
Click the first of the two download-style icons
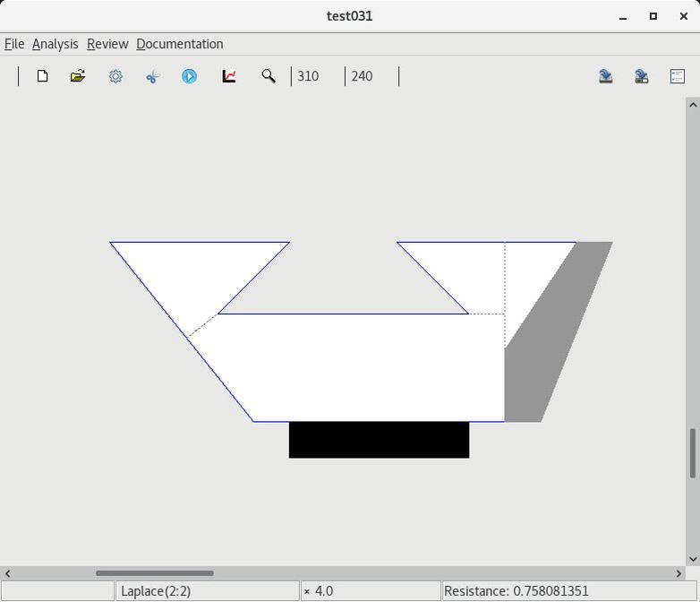(x=606, y=76)
